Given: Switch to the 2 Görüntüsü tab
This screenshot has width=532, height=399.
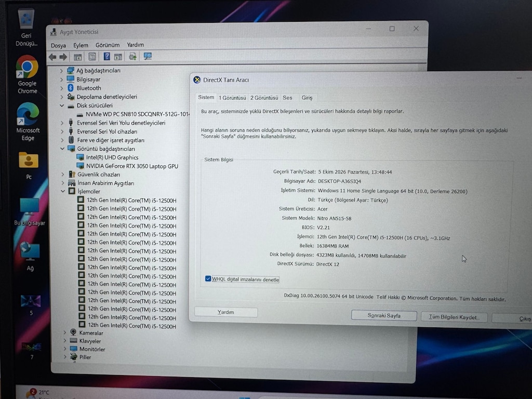Looking at the screenshot, I should click(x=264, y=98).
